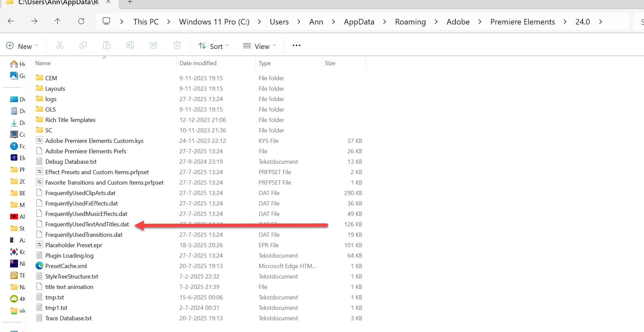This screenshot has width=644, height=332.
Task: Click PresetCache.xml Edge file icon
Action: pyautogui.click(x=39, y=266)
